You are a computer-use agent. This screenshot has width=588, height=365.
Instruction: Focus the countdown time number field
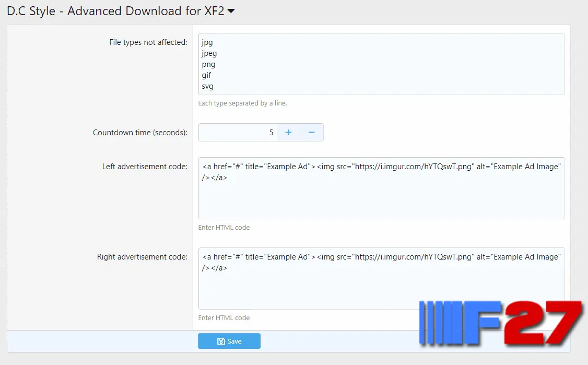(x=238, y=133)
